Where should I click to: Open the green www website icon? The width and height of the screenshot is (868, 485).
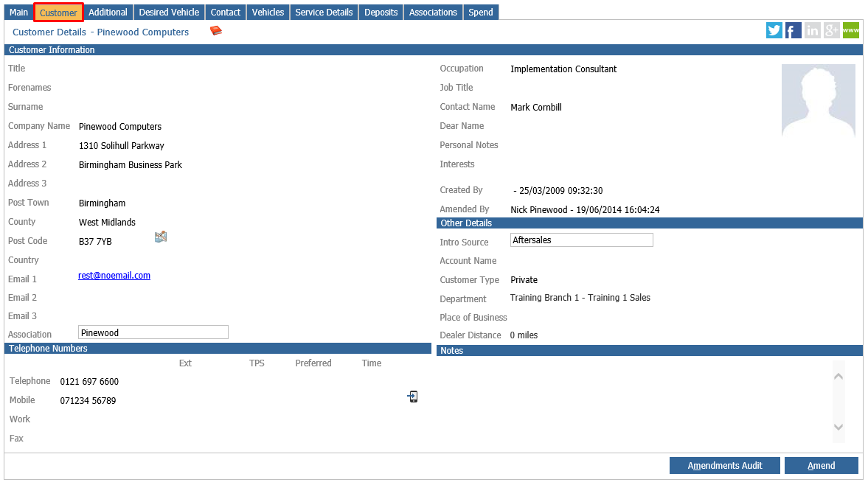pyautogui.click(x=850, y=30)
